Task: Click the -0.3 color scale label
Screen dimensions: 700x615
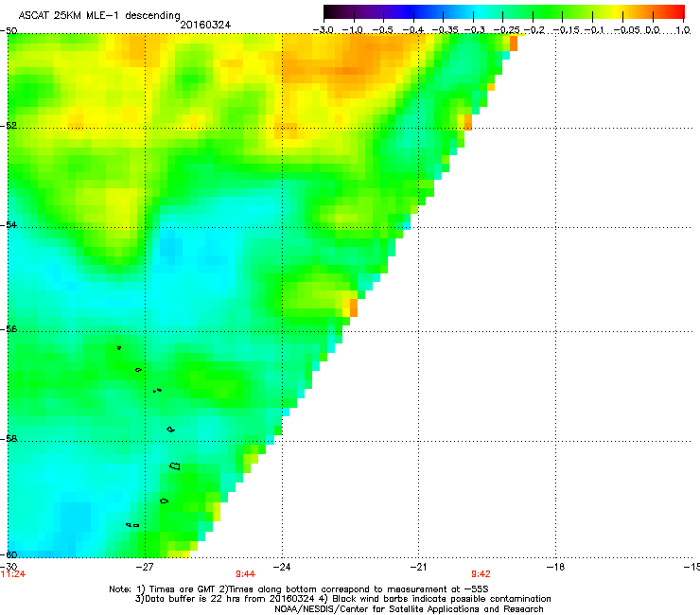Action: (474, 30)
